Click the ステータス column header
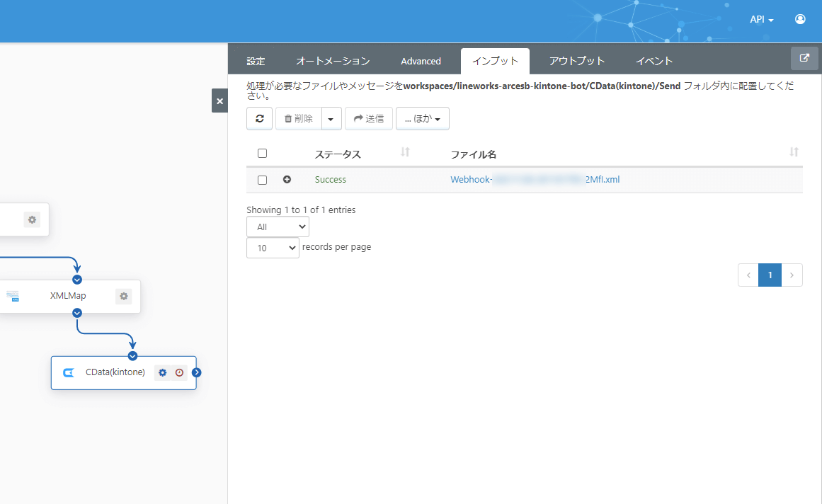 [x=338, y=154]
